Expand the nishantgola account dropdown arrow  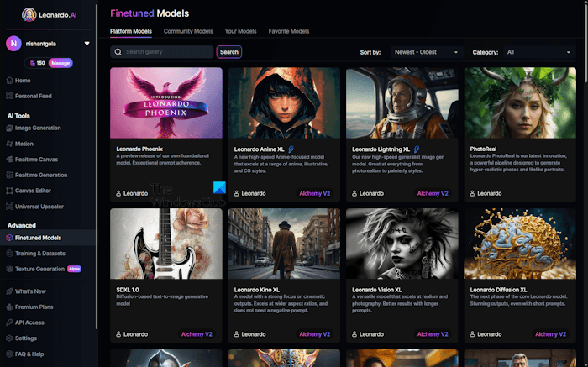click(x=87, y=44)
